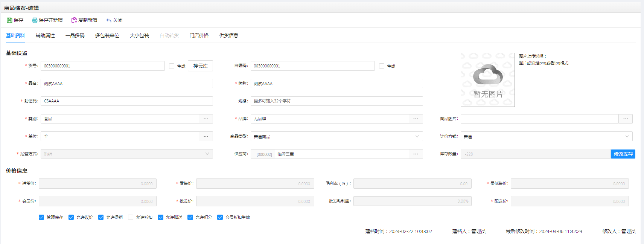Open the 商品图片 file browse ellipsis
The width and height of the screenshot is (644, 244).
point(626,119)
